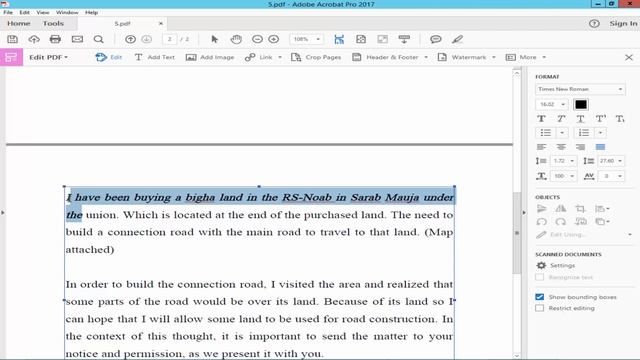Click the zoom out minus icon
This screenshot has height=360, width=640.
tap(257, 39)
